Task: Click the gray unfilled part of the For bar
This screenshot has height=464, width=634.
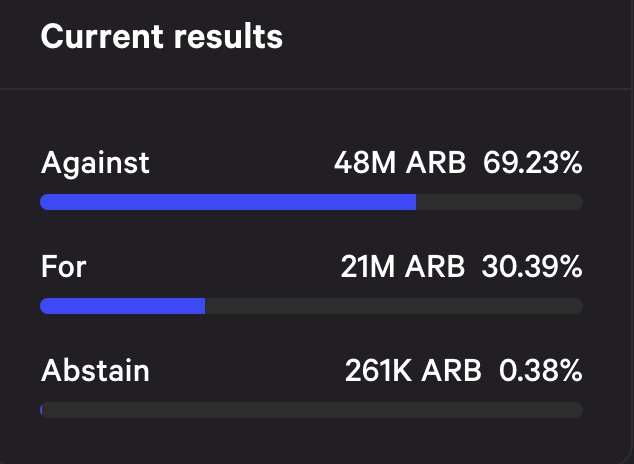Action: [392, 306]
